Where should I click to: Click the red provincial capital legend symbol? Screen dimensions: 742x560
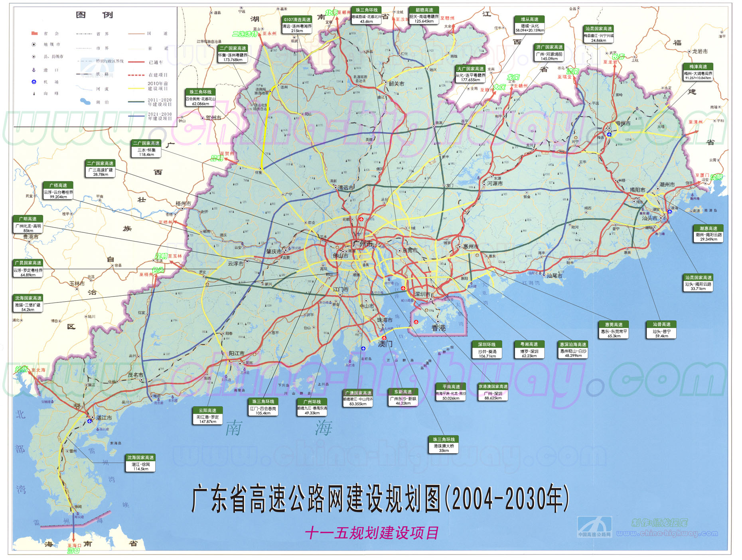pyautogui.click(x=34, y=33)
